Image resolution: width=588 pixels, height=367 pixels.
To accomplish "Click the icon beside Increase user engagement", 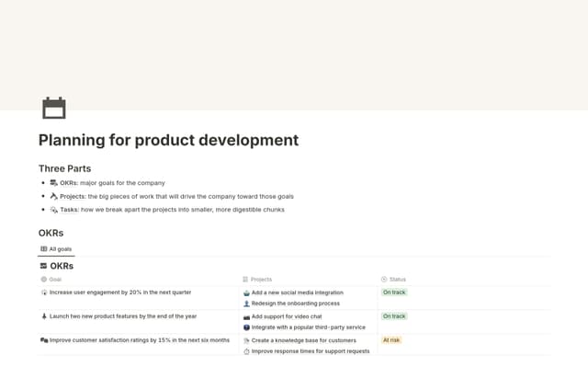I will 44,292.
